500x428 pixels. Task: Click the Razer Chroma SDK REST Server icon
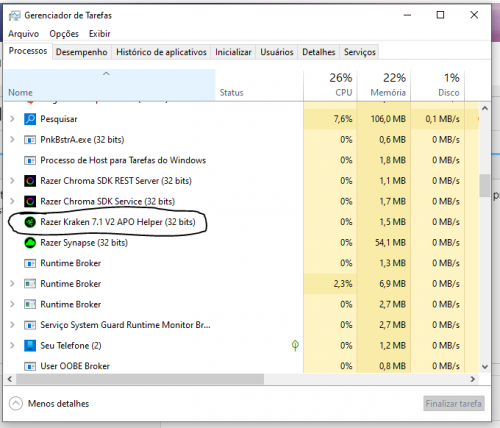click(x=30, y=181)
